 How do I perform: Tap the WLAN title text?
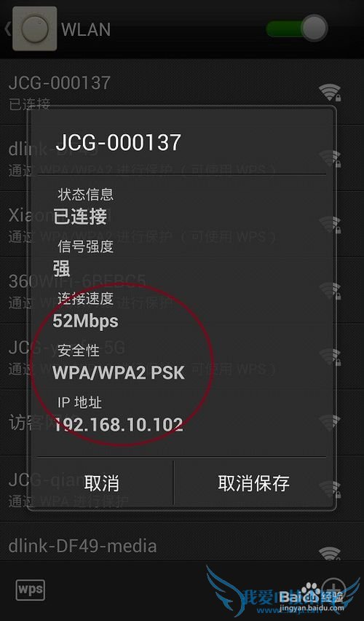coord(86,30)
